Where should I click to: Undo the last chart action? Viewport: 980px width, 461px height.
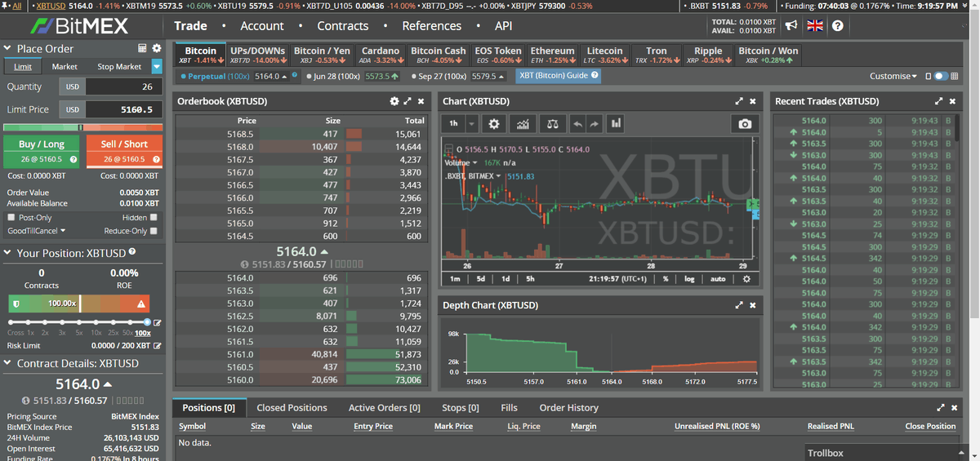click(x=577, y=124)
